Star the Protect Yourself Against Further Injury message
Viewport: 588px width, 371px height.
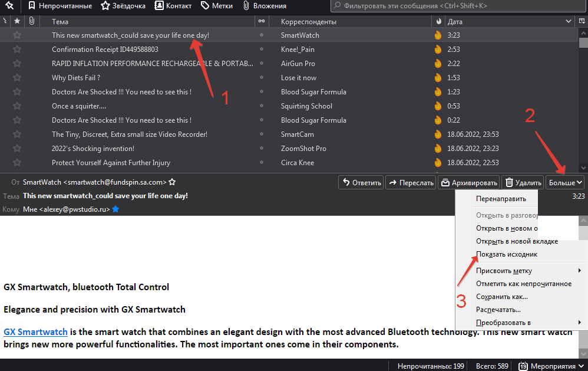click(17, 163)
